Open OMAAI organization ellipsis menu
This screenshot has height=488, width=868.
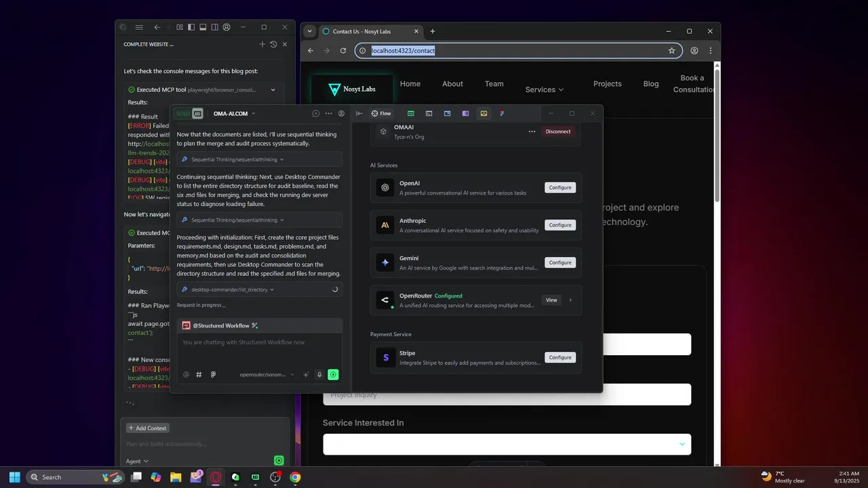532,131
